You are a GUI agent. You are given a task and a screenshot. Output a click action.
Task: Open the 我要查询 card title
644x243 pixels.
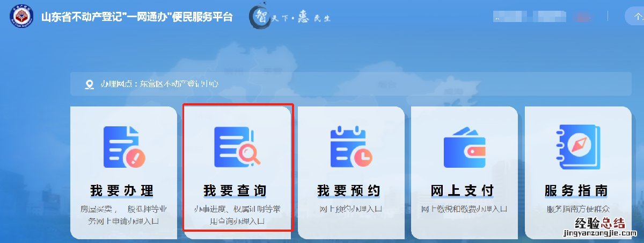click(235, 191)
